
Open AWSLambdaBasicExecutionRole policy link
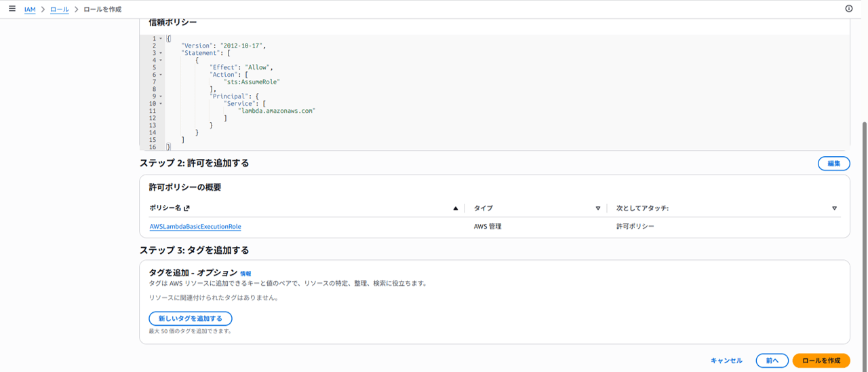(x=195, y=227)
